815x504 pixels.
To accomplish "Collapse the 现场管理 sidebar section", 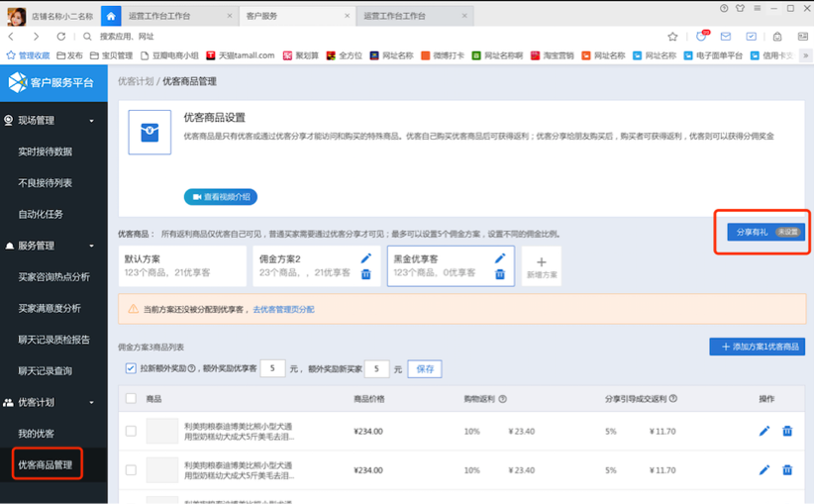I will tap(92, 121).
